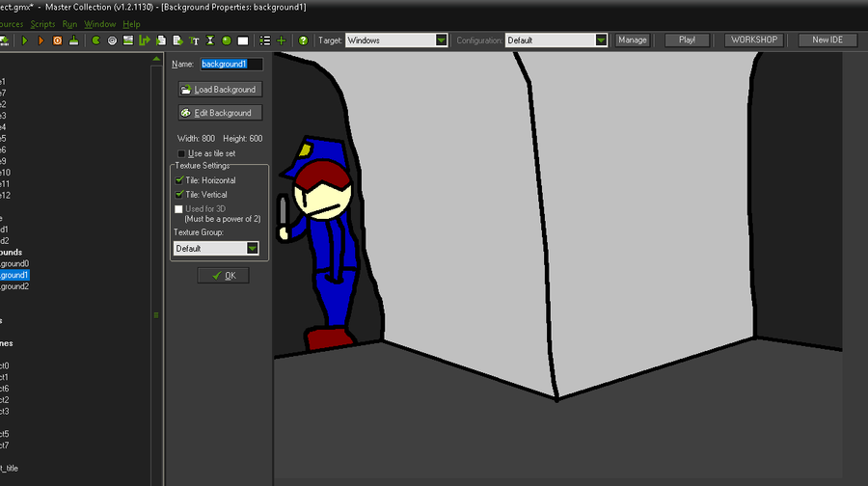The height and width of the screenshot is (486, 868).
Task: Select the background0 item in the tree
Action: [x=14, y=263]
